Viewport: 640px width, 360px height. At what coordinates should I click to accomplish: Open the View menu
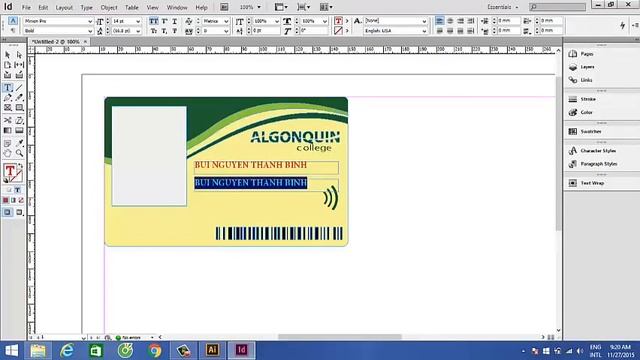tap(152, 8)
